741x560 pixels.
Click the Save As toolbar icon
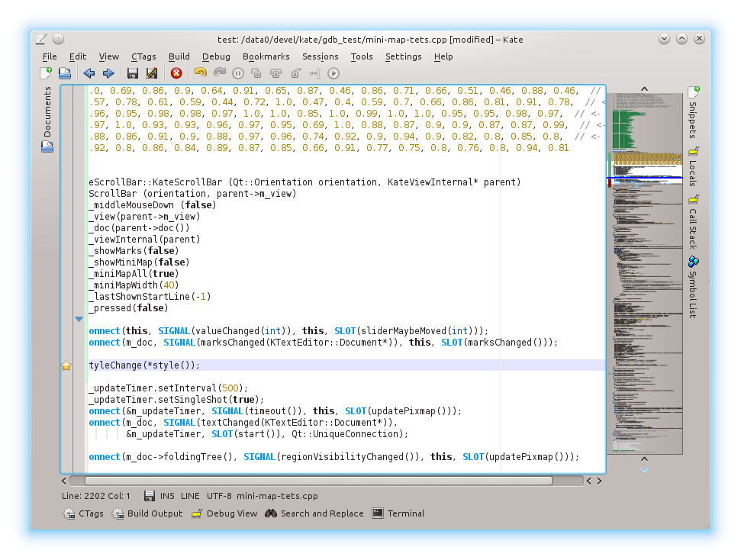pos(152,73)
